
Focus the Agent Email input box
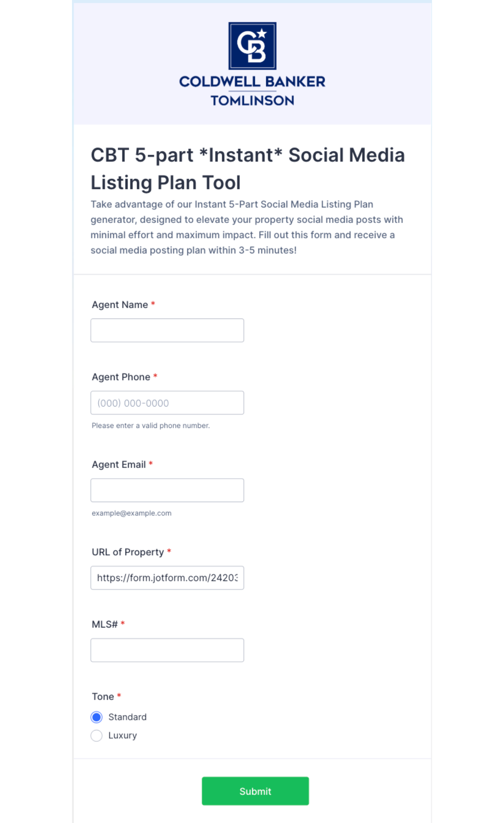tap(167, 490)
